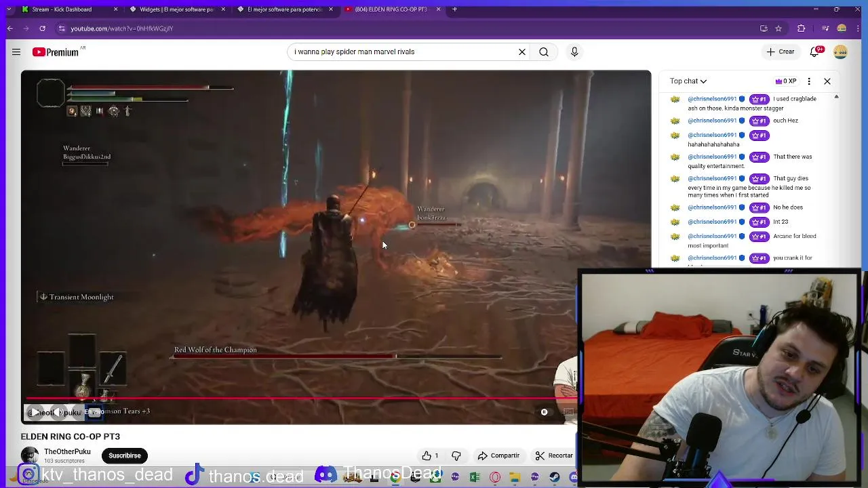Screen dimensions: 868x488
Task: Open the Chrome profile avatar in toolbar
Action: click(842, 28)
